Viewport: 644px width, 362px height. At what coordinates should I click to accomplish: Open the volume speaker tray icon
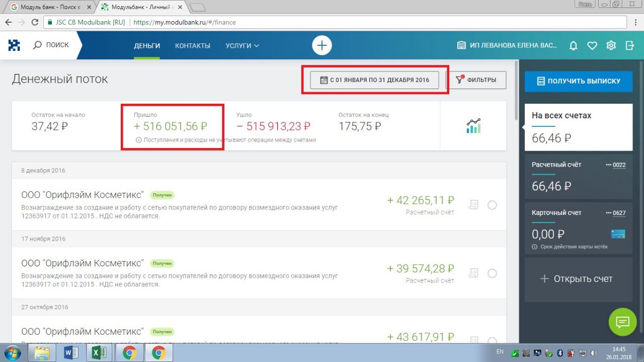click(x=594, y=353)
